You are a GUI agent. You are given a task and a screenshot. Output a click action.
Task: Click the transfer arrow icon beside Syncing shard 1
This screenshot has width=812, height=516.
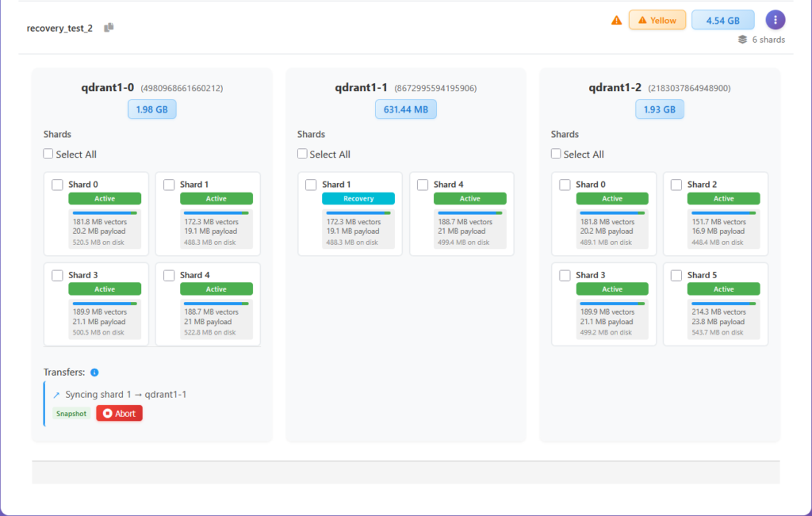point(56,395)
